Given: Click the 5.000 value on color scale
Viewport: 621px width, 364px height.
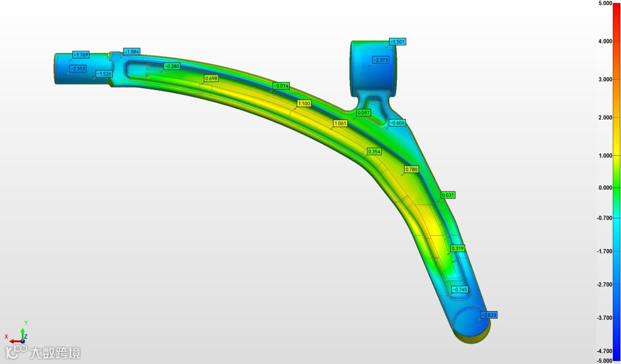Looking at the screenshot, I should (605, 3).
